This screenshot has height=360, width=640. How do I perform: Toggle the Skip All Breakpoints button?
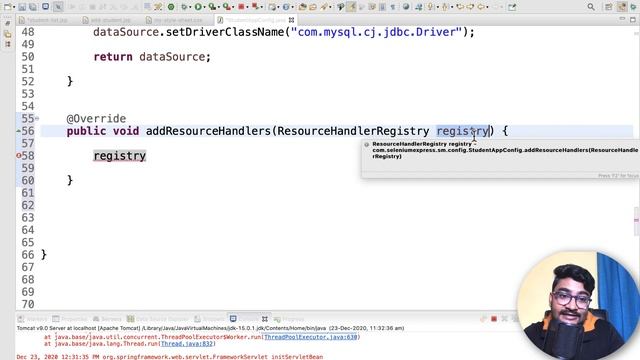(58, 7)
